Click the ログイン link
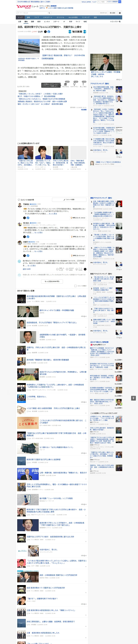The image size is (138, 644). pyautogui.click(x=42, y=8)
